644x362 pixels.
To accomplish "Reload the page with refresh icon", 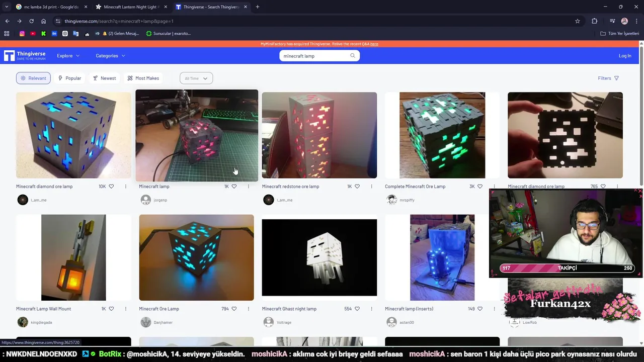I will click(31, 21).
